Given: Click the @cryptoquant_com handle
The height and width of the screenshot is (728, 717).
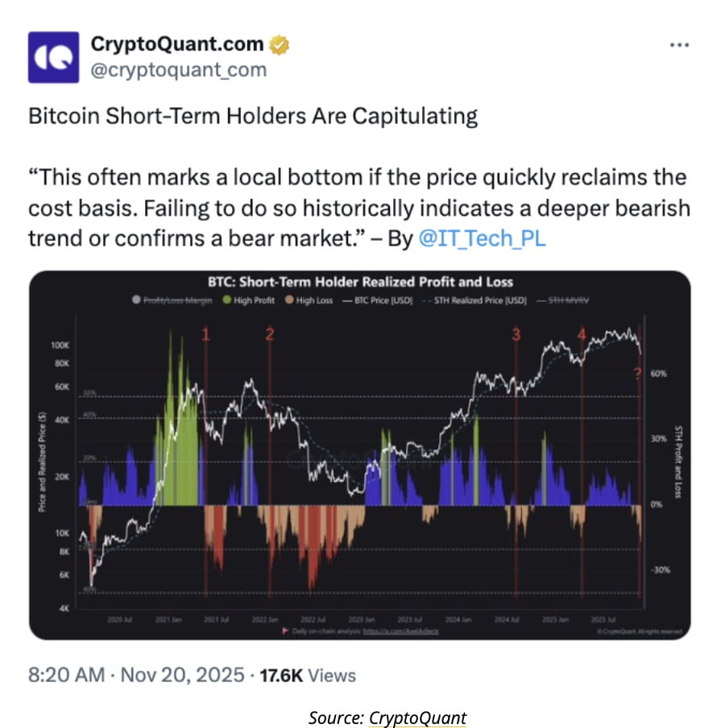Looking at the screenshot, I should (x=179, y=70).
